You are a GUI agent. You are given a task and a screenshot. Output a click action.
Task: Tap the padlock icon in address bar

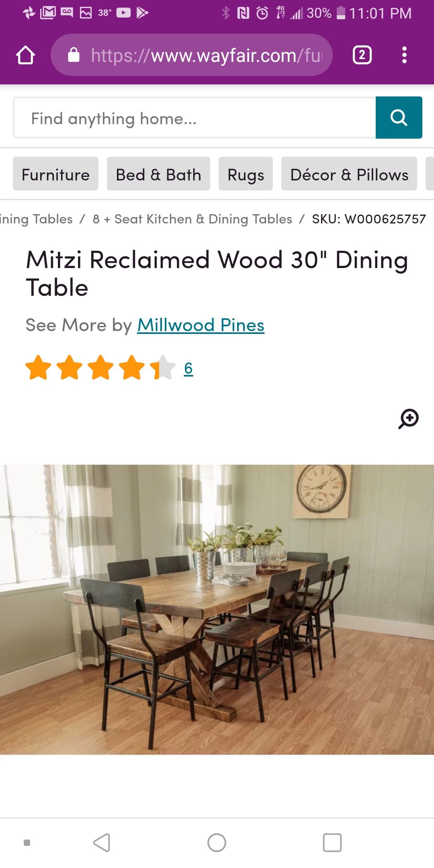74,55
